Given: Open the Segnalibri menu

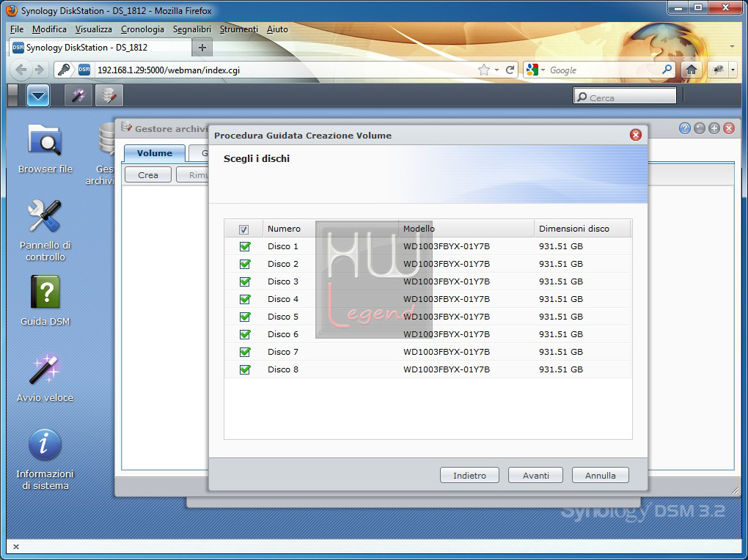Looking at the screenshot, I should pyautogui.click(x=192, y=29).
